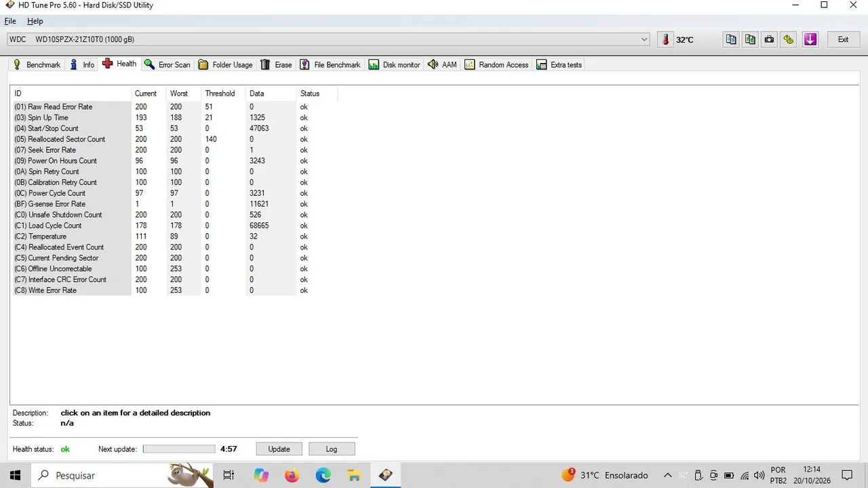Open the Erase tab
Viewport: 868px width, 488px height.
(x=277, y=64)
